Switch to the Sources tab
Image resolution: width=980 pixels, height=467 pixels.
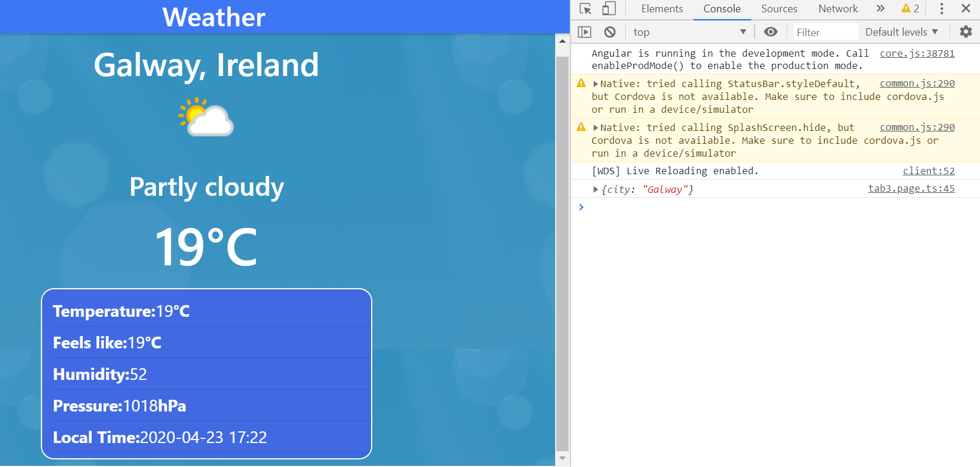tap(779, 9)
